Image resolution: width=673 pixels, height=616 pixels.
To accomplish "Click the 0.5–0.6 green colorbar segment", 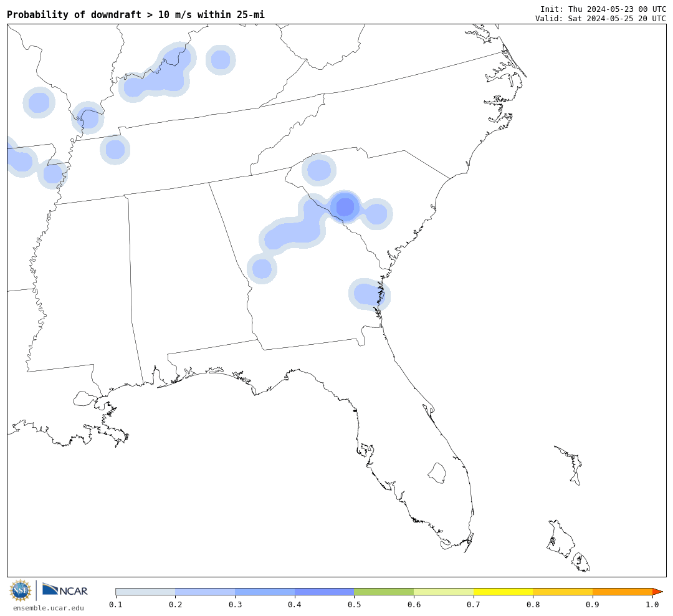I will pyautogui.click(x=384, y=592).
